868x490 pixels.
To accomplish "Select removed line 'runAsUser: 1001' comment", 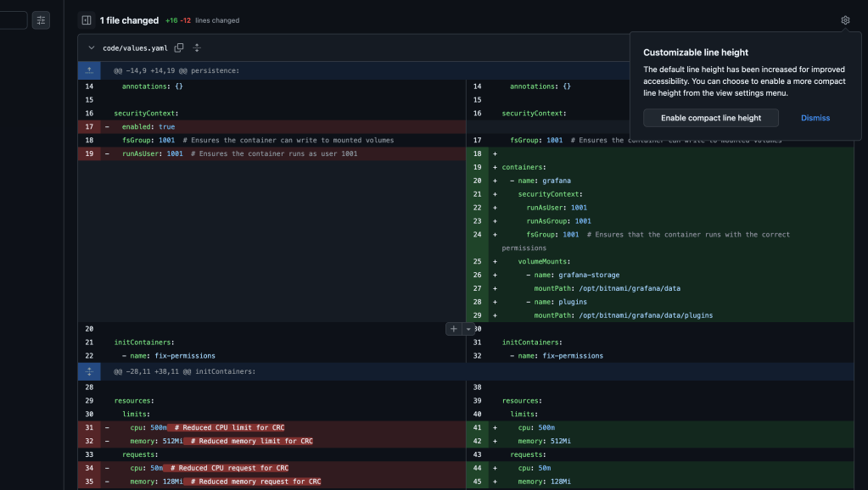I will (x=274, y=153).
